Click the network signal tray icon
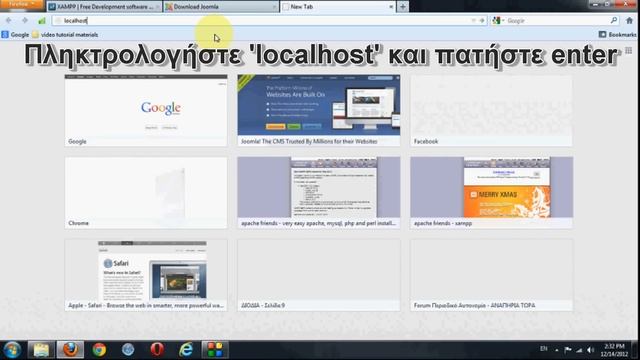This screenshot has height=360, width=640. pos(579,350)
